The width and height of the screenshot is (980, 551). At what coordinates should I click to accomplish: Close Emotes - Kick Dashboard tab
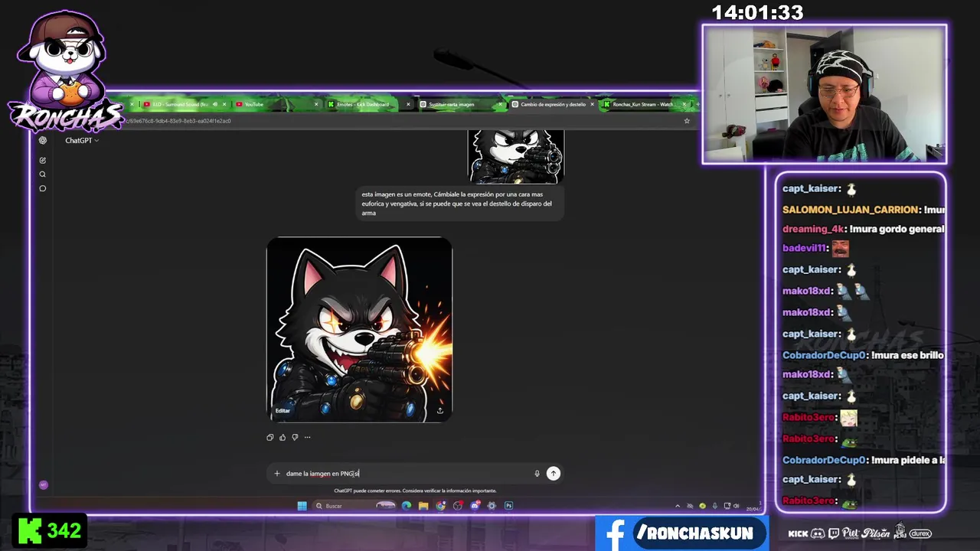pos(408,104)
